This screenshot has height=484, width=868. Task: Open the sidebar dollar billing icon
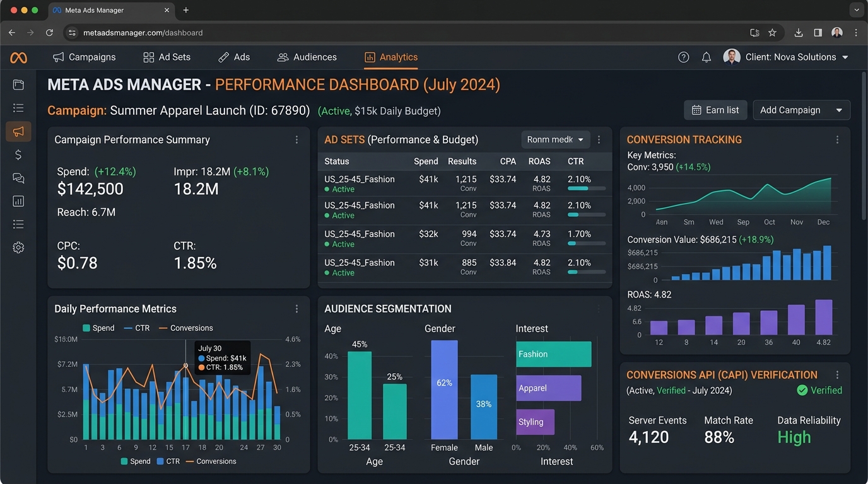(18, 155)
